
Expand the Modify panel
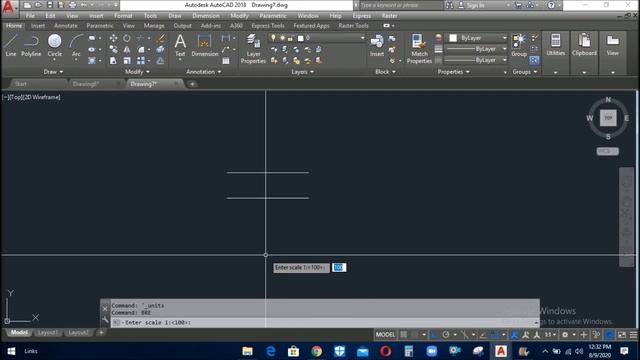(x=137, y=72)
